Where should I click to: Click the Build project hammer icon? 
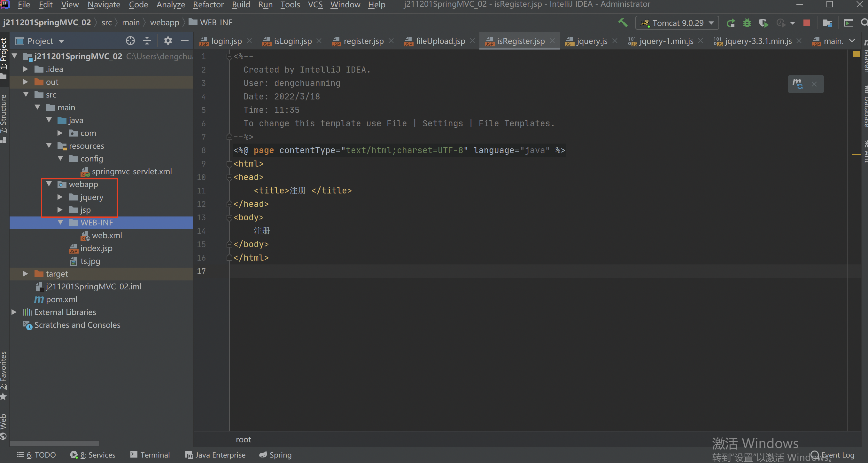[x=622, y=23]
